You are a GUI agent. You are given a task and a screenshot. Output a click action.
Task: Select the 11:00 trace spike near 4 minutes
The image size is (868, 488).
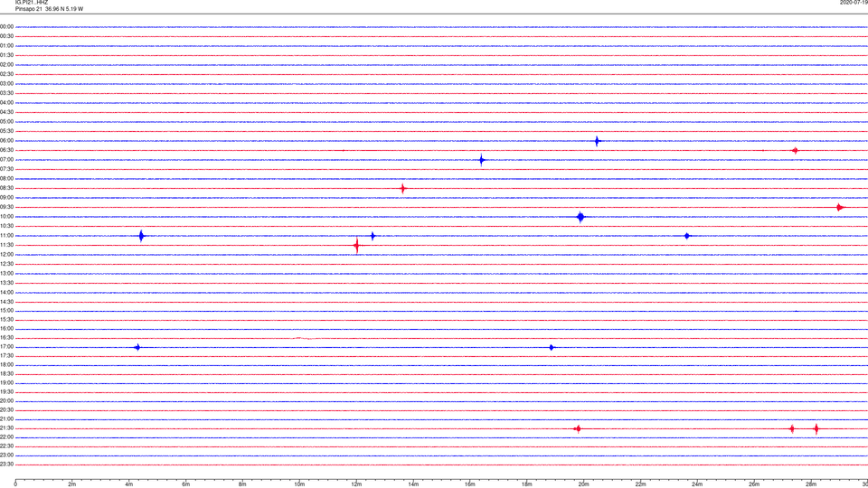pos(142,236)
